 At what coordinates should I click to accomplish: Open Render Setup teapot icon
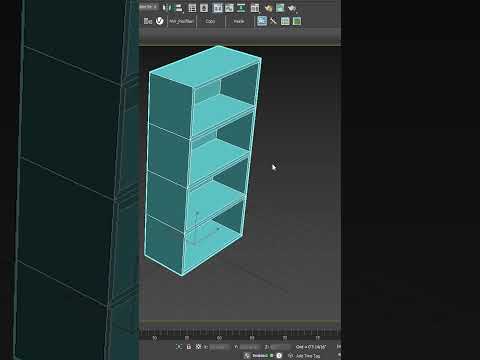coord(268,8)
